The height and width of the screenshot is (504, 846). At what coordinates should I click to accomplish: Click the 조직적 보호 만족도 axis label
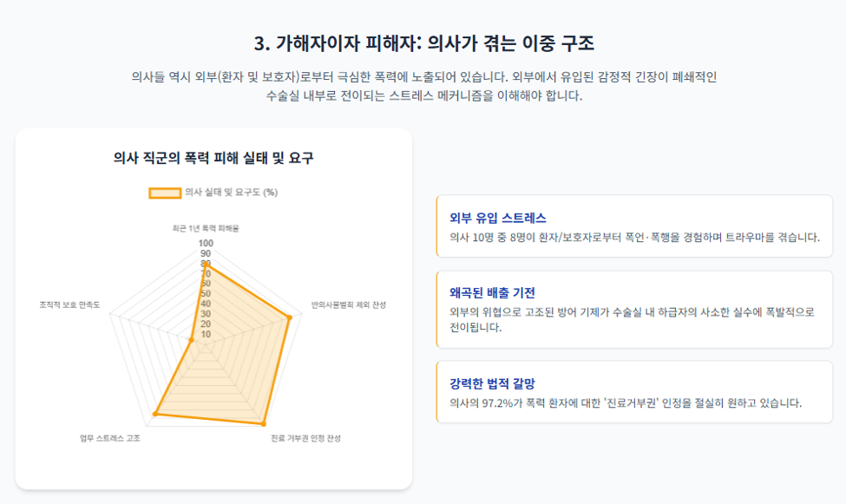(x=69, y=304)
